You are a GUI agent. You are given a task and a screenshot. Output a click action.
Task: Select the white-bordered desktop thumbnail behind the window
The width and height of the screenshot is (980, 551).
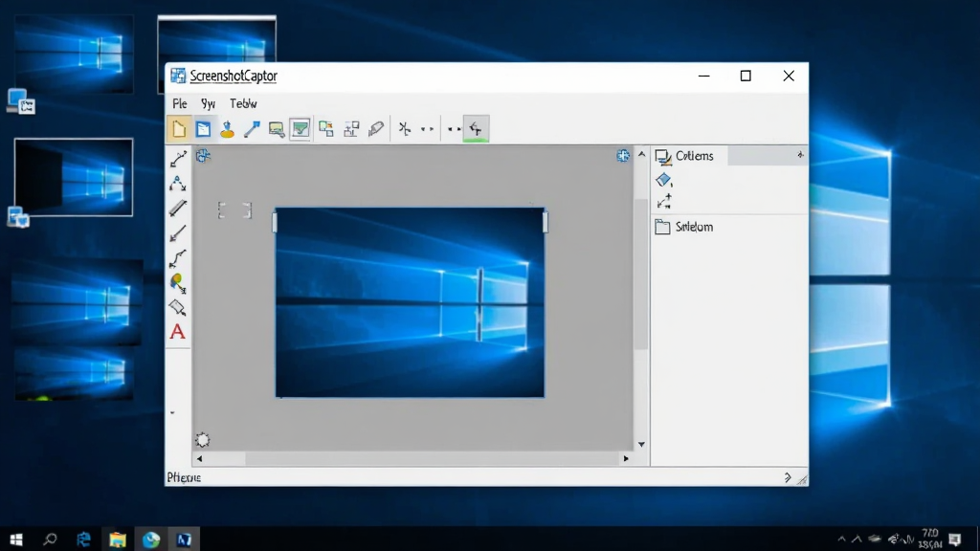click(217, 38)
